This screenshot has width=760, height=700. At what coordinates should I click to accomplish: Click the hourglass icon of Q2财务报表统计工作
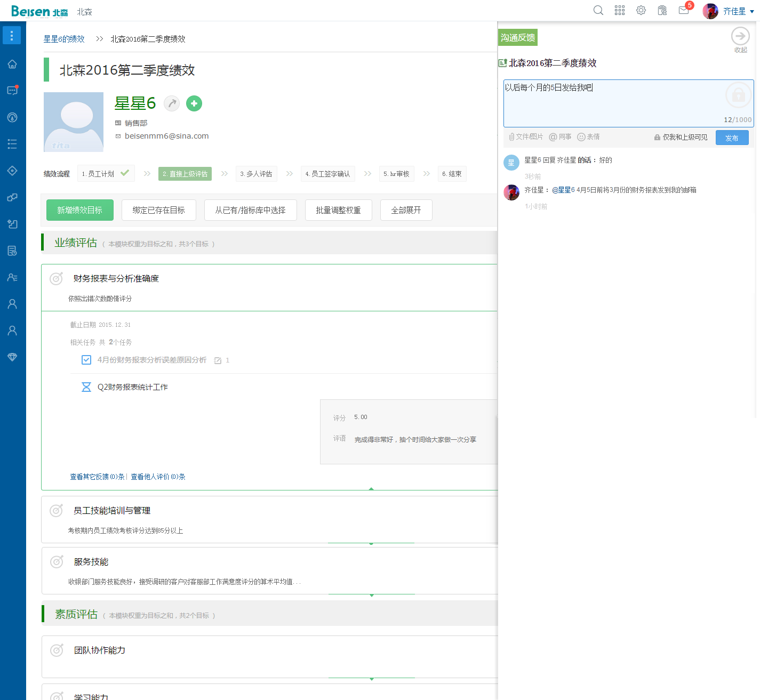[x=86, y=387]
